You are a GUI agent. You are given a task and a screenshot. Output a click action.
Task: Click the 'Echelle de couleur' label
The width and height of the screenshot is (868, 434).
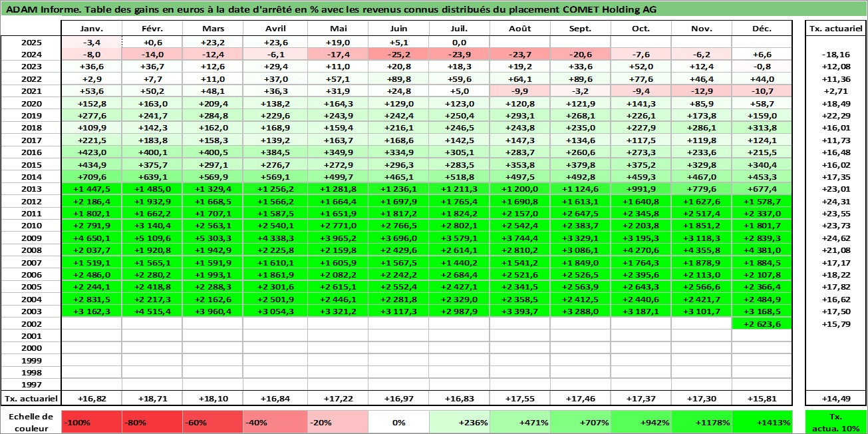click(x=31, y=422)
